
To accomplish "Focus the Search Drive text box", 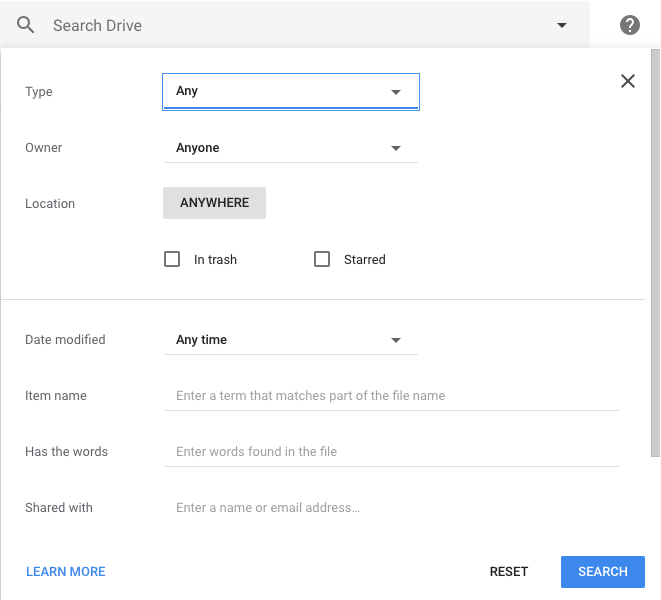I will pos(290,25).
